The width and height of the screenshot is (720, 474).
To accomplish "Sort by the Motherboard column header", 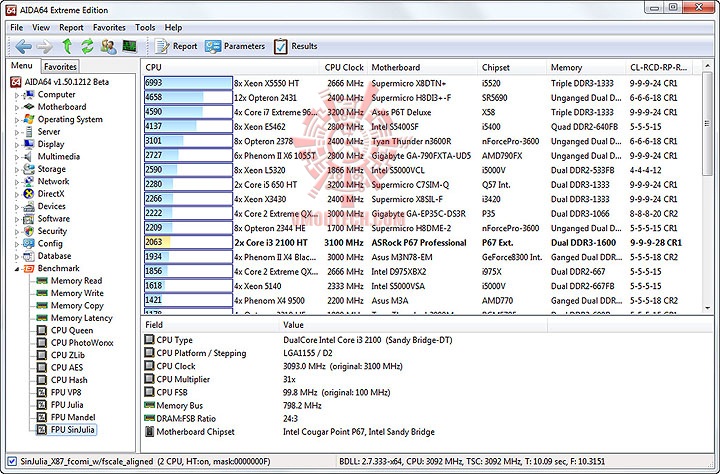I will click(422, 67).
